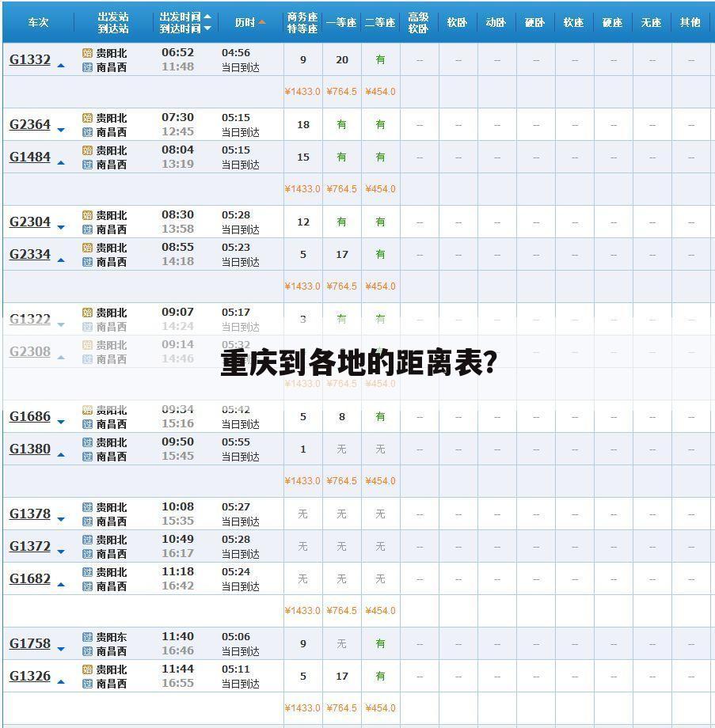Open train G2304 details link
Screen dimensions: 715x728
(x=30, y=222)
